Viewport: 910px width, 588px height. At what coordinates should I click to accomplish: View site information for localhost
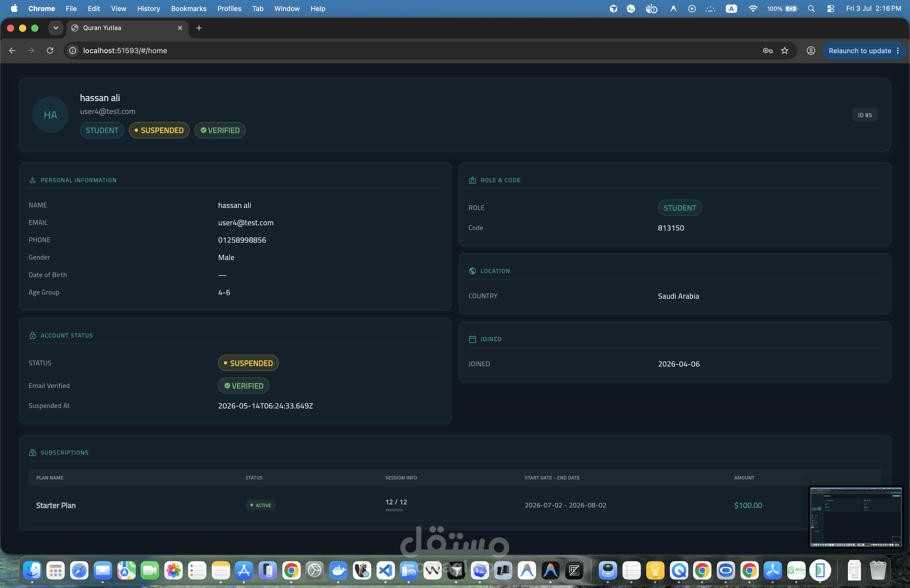point(73,50)
